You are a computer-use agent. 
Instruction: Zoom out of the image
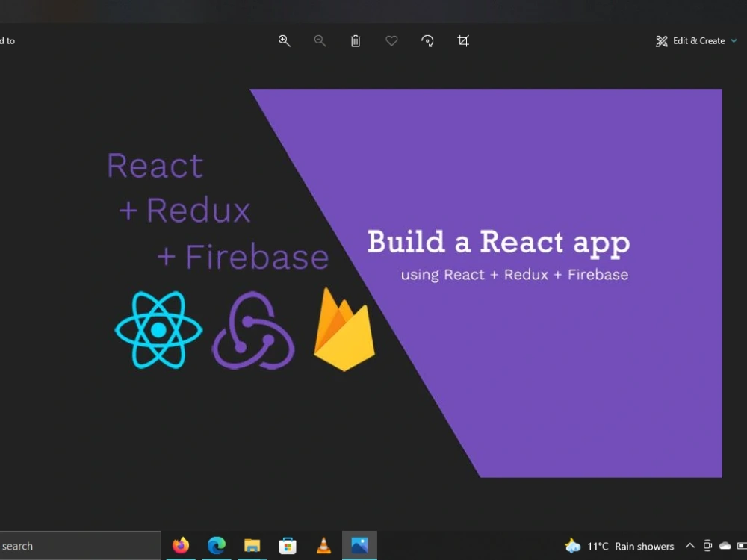click(320, 41)
